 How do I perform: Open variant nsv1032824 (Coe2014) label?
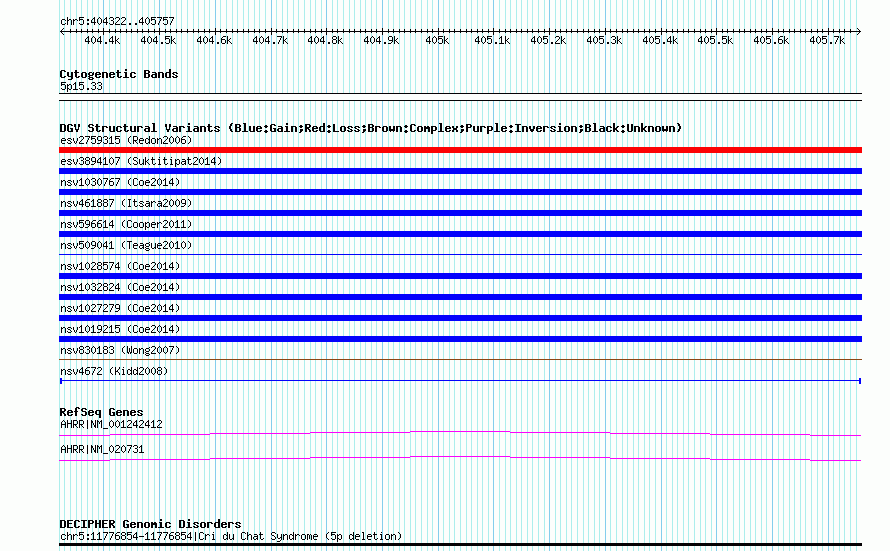point(120,287)
